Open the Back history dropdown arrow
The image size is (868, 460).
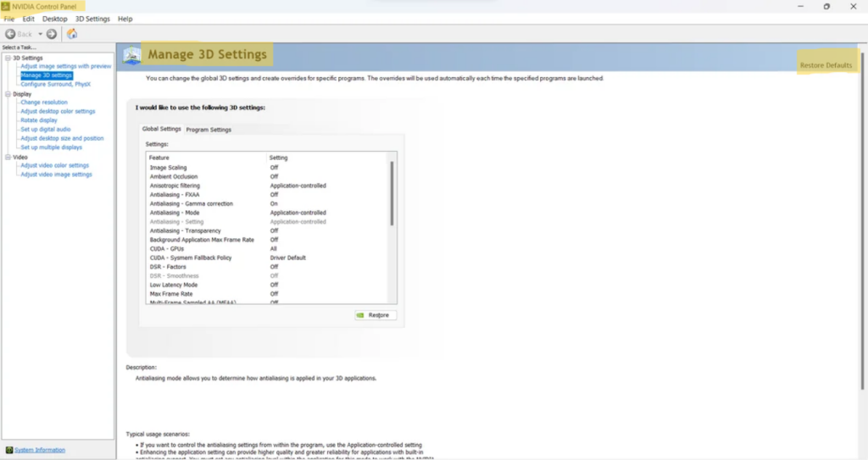pos(40,35)
